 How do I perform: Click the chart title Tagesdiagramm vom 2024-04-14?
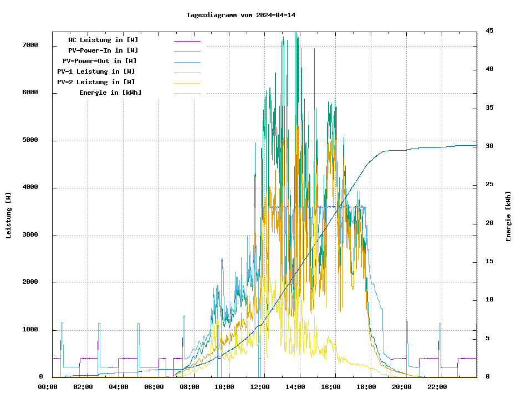241,15
